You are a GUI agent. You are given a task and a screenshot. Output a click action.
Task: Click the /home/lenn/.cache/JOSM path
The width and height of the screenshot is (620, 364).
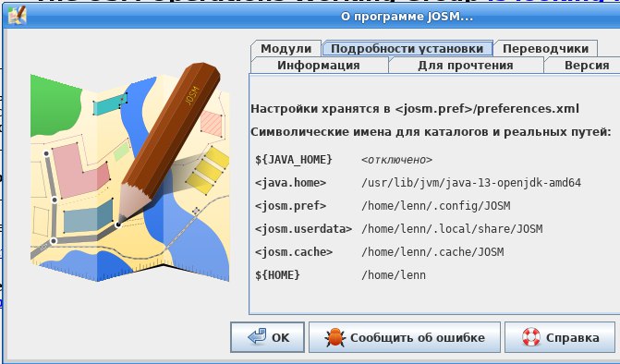[432, 252]
